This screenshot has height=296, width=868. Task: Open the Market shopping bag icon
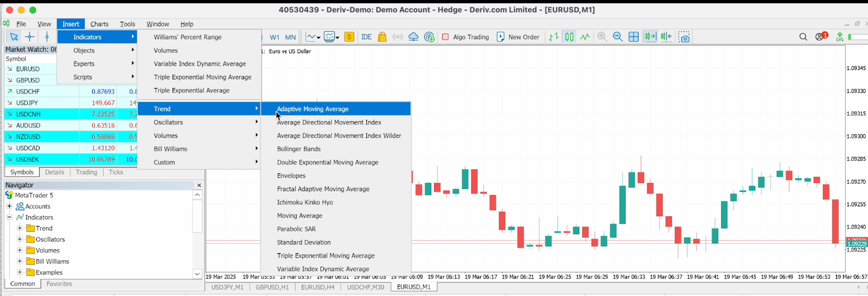pyautogui.click(x=382, y=37)
